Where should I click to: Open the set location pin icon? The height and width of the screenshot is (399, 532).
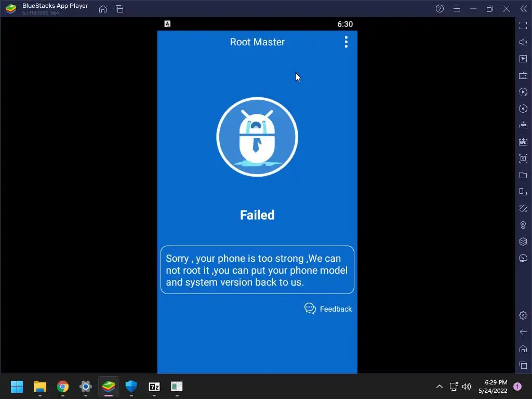(523, 225)
